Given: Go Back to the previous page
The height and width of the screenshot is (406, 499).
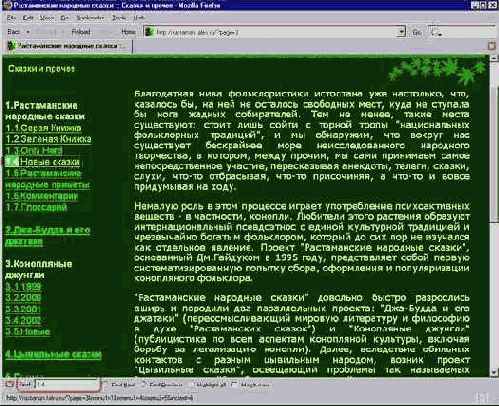Looking at the screenshot, I should 14,32.
